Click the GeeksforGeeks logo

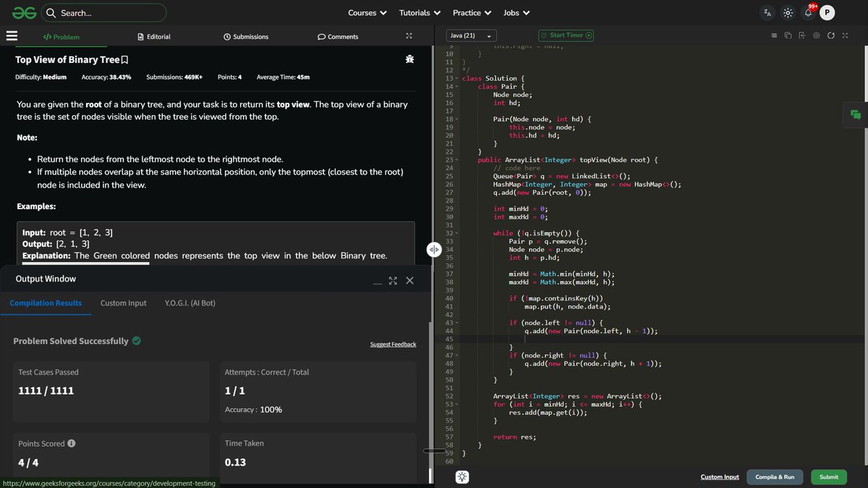tap(23, 12)
